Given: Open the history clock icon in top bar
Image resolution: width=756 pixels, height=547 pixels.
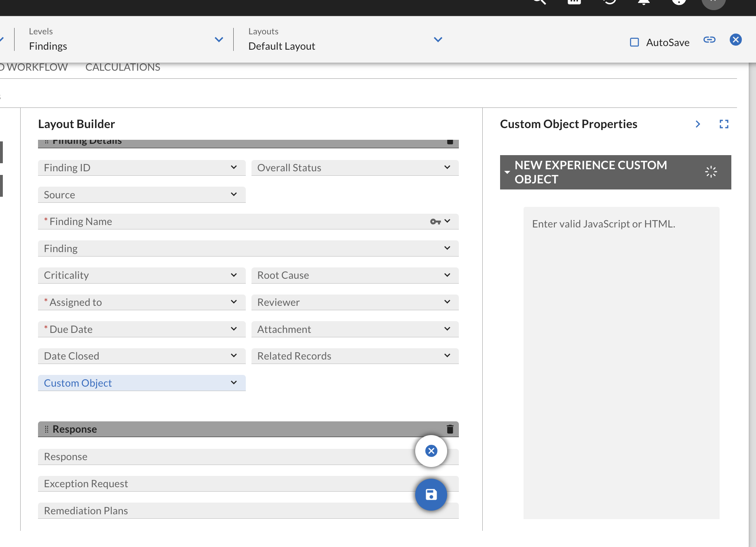Looking at the screenshot, I should pos(609,1).
